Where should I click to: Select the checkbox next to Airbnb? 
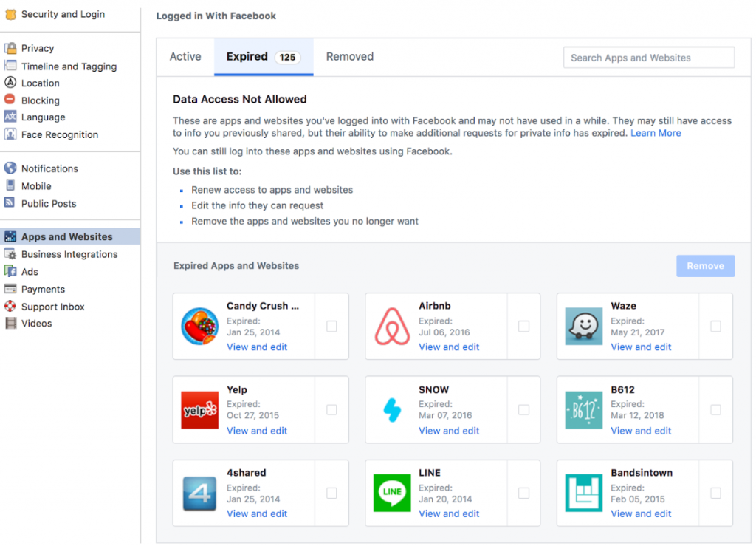click(x=523, y=325)
